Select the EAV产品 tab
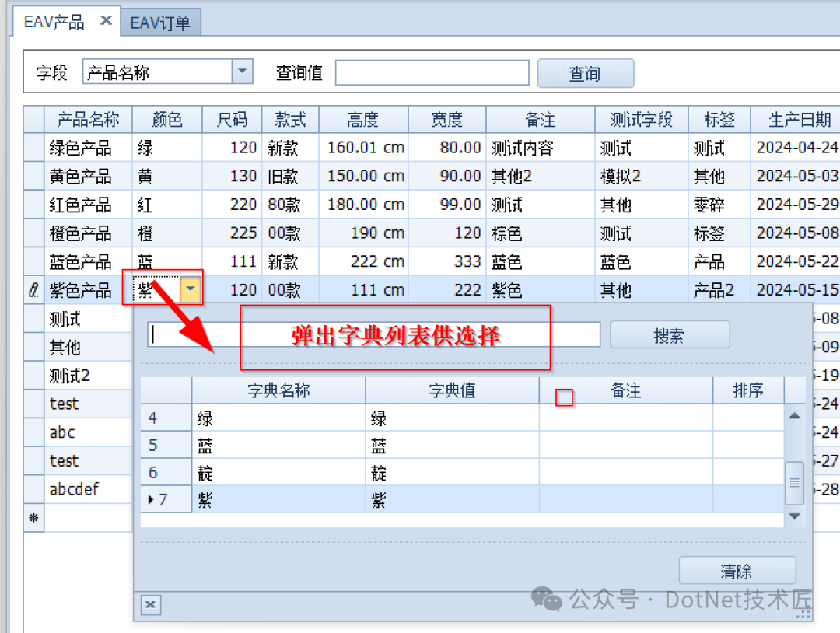Screen dimensions: 840x633 coord(54,22)
